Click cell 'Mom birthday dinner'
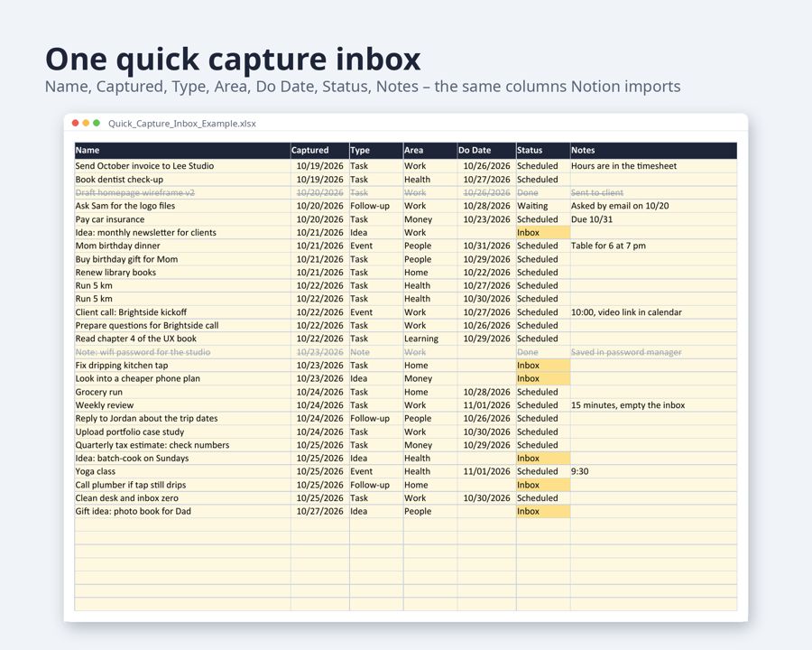Image resolution: width=812 pixels, height=650 pixels. pos(183,246)
